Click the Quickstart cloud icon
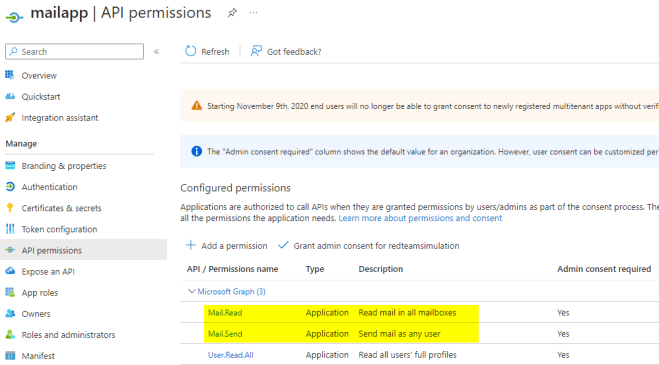The height and width of the screenshot is (365, 659). click(x=10, y=96)
